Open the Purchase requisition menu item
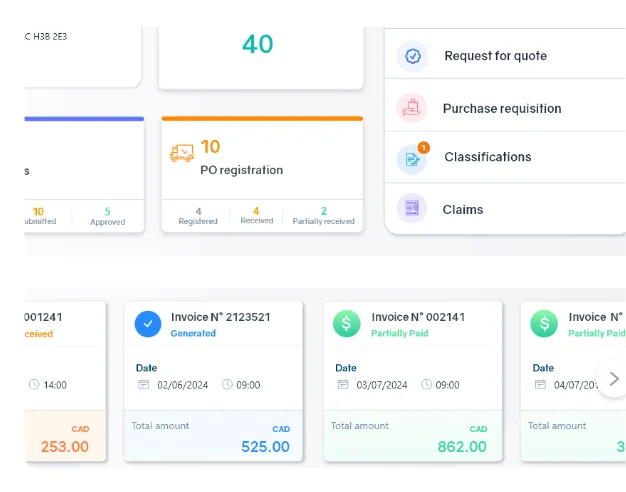This screenshot has width=626, height=492. coord(501,108)
